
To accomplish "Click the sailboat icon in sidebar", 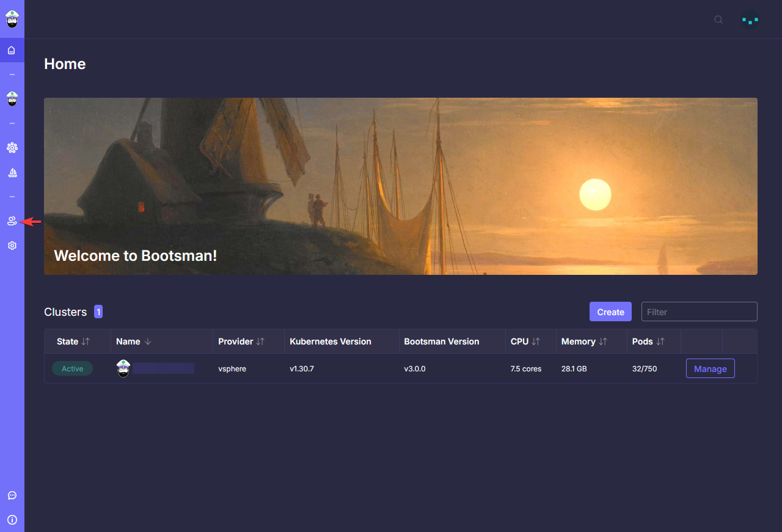I will coord(12,173).
